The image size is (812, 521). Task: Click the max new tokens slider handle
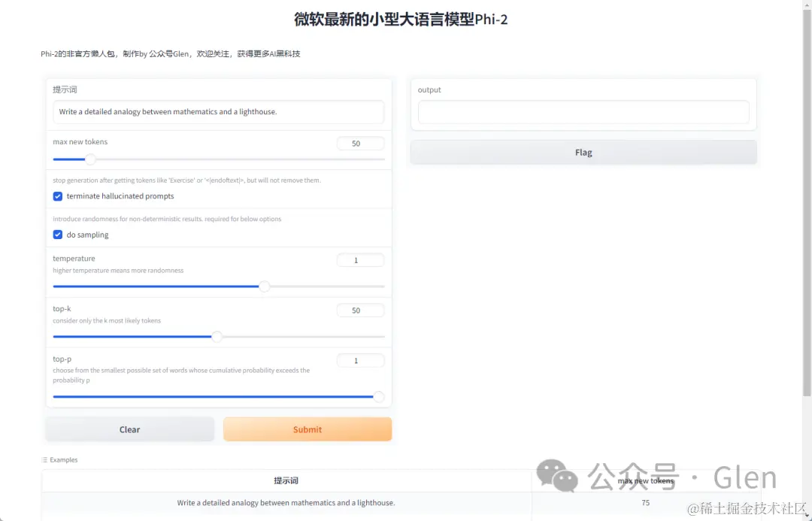pyautogui.click(x=90, y=159)
